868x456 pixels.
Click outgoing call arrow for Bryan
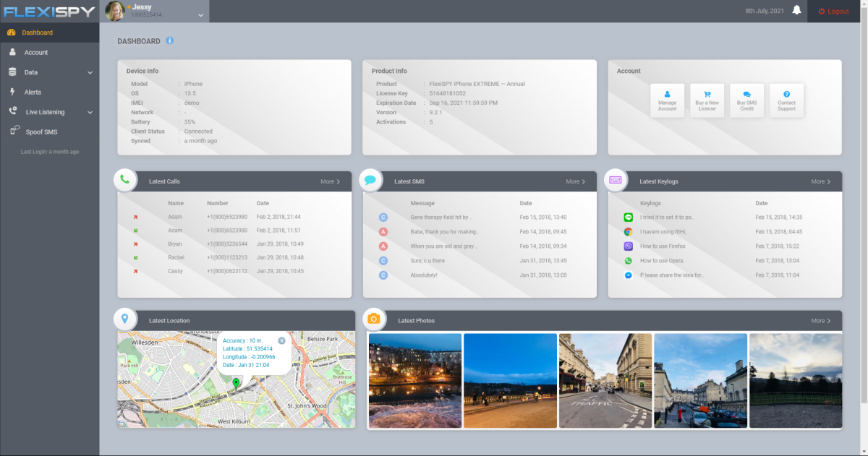[x=135, y=244]
